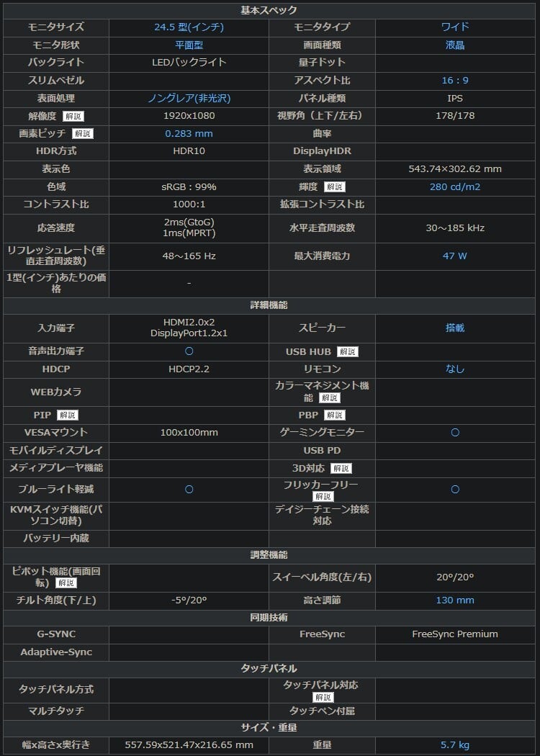Open the 解説 badge next to 3D対応
This screenshot has width=540, height=756.
pos(341,469)
